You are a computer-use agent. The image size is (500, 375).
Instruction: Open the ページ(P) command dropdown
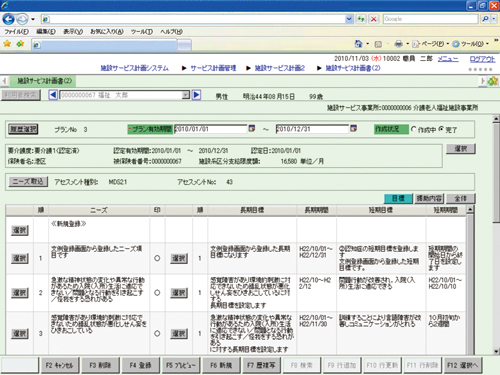430,44
